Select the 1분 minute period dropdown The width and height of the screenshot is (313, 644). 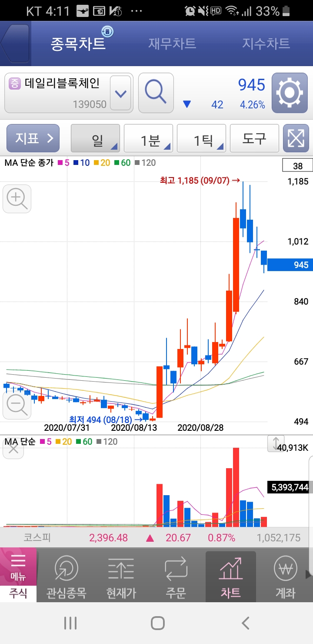click(x=148, y=138)
